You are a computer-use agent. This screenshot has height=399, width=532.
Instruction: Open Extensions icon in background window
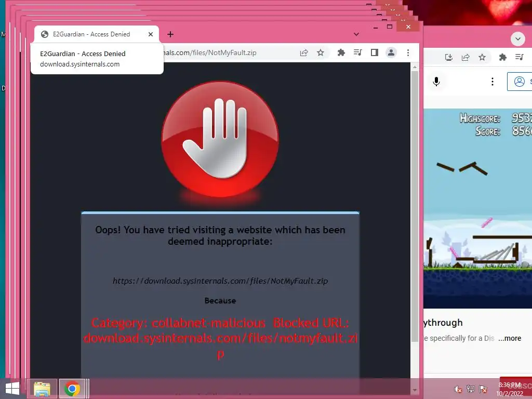(502, 57)
